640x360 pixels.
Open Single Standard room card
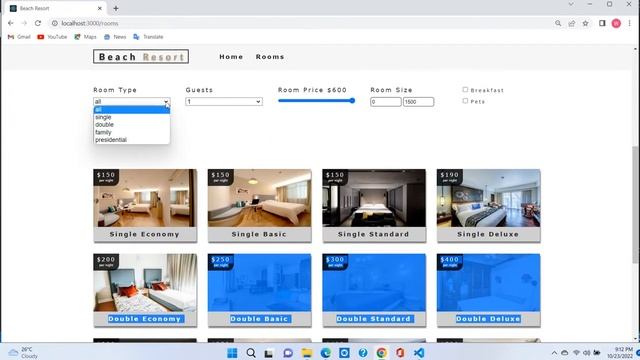pyautogui.click(x=374, y=206)
